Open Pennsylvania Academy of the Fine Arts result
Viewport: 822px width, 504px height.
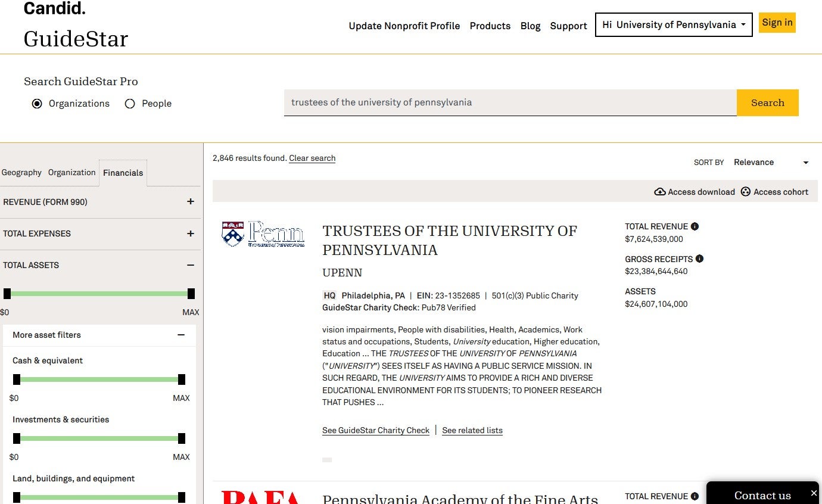460,498
